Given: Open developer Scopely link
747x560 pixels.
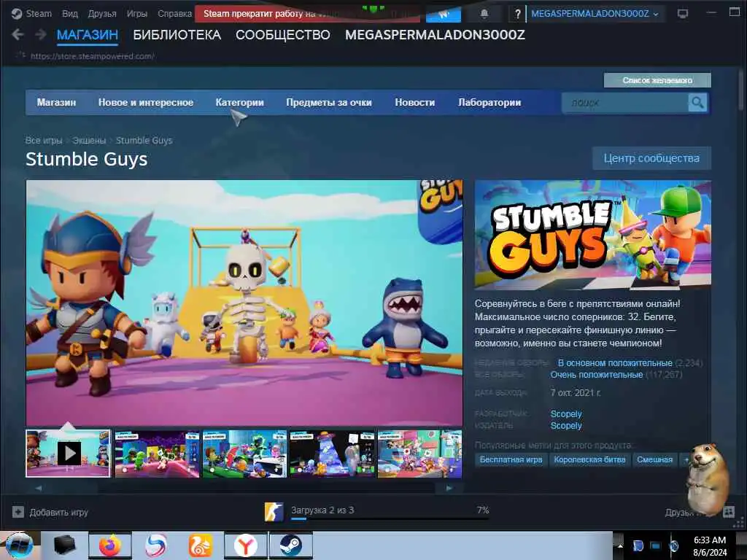Looking at the screenshot, I should pos(566,414).
